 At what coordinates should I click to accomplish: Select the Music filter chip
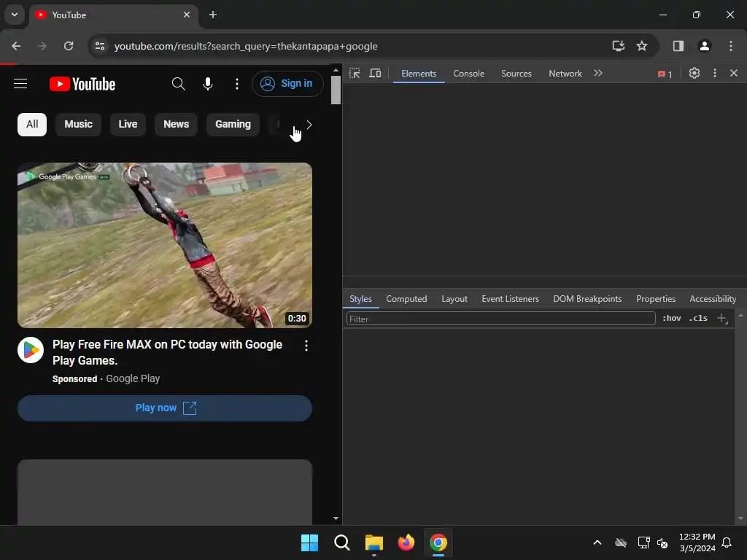(x=78, y=124)
